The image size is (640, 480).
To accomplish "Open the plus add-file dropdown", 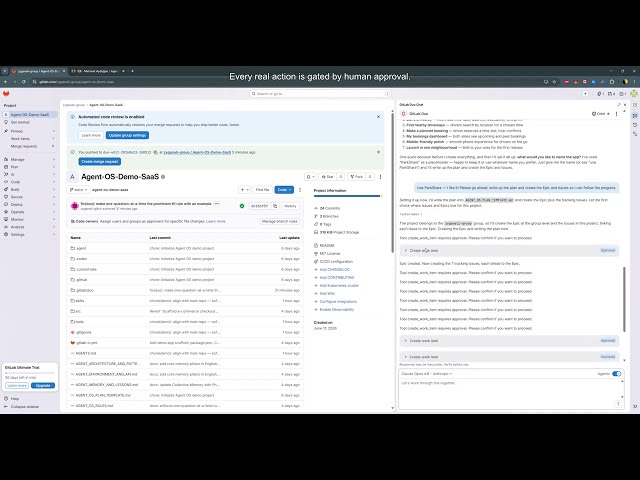I will pos(244,190).
